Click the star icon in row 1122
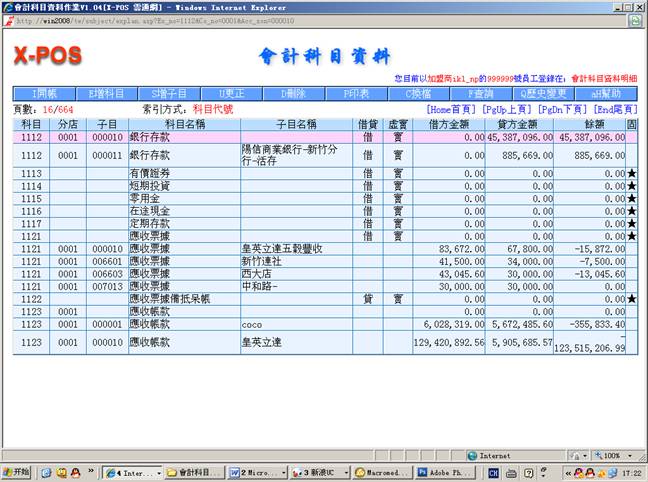This screenshot has width=648, height=482. pos(631,299)
